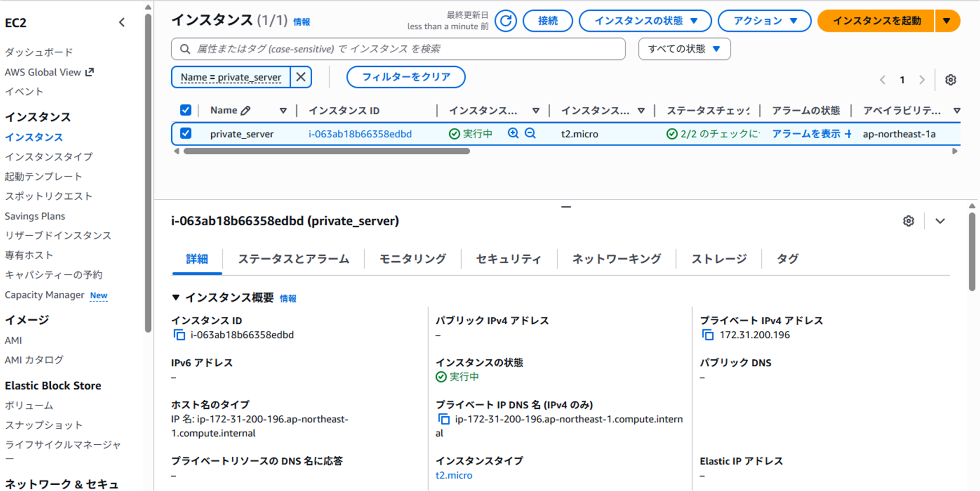980x491 pixels.
Task: Switch to the セキュリティ tab
Action: pos(508,259)
